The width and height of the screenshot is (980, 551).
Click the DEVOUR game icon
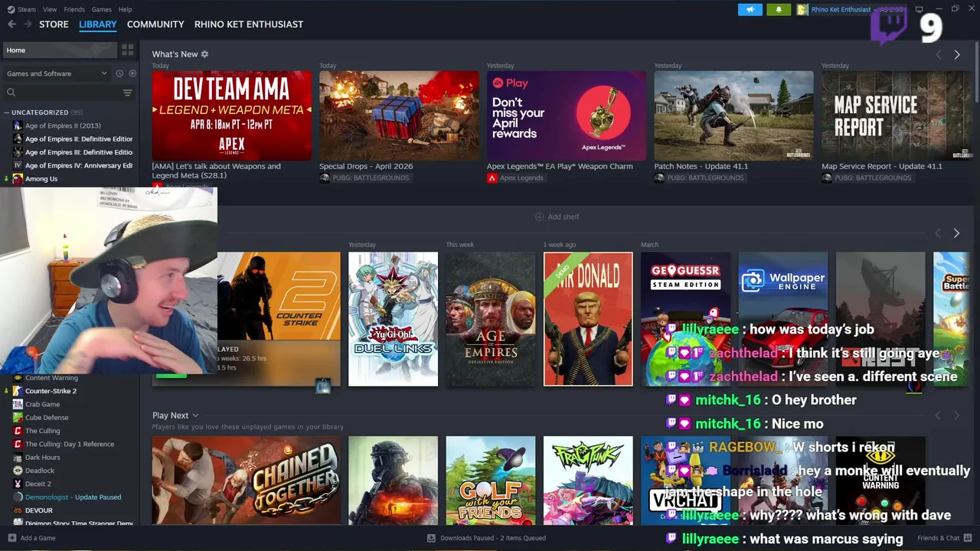18,510
